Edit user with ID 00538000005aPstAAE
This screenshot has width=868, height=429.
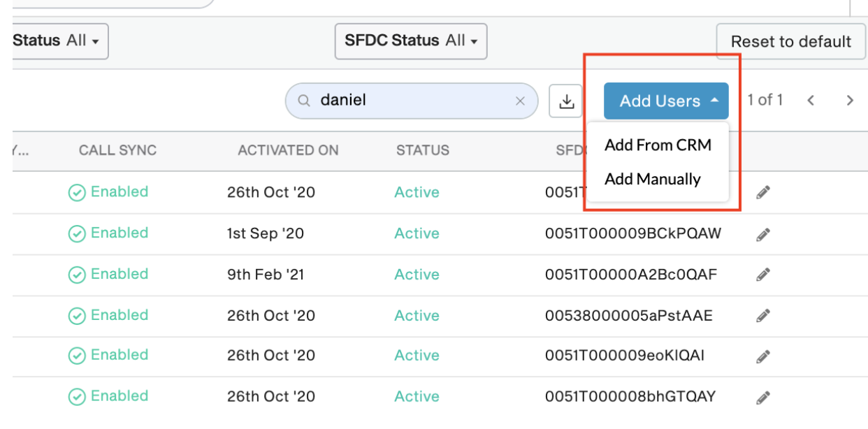(x=763, y=316)
